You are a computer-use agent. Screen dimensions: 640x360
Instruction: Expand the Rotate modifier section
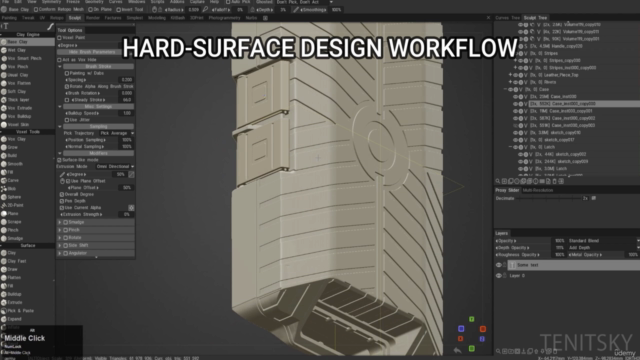point(60,238)
